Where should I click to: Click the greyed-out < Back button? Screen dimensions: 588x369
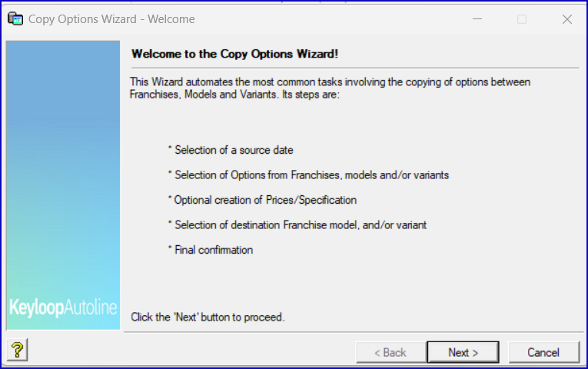pos(390,352)
